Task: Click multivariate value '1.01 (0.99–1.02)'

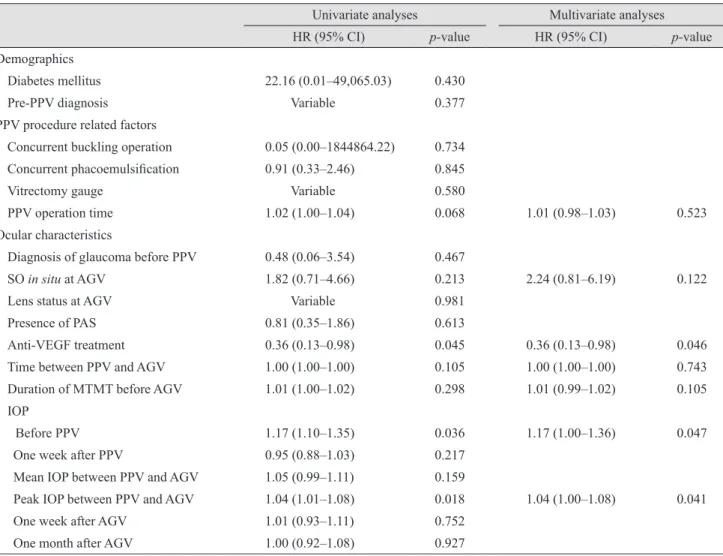Action: pyautogui.click(x=571, y=389)
